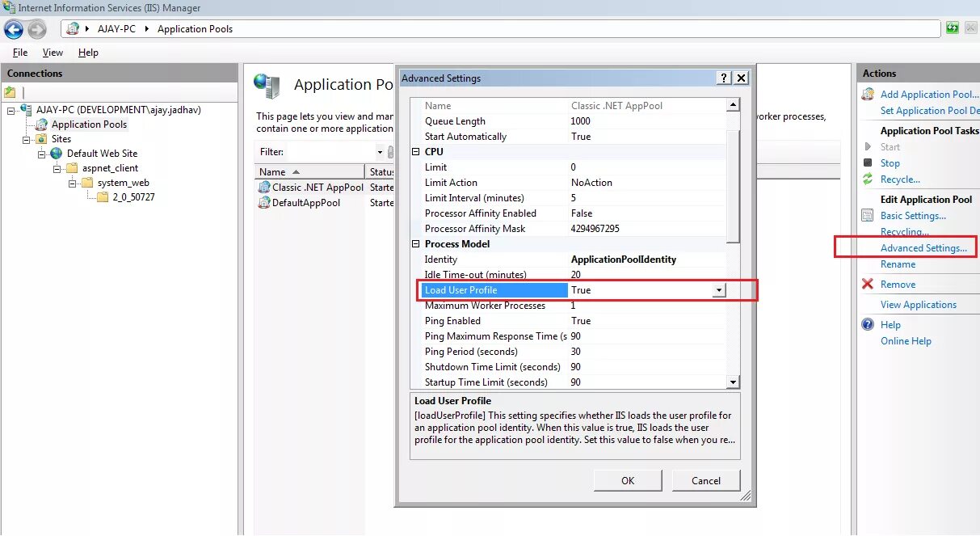The height and width of the screenshot is (536, 980).
Task: Click the DefaultAppPool row icon
Action: click(x=264, y=203)
